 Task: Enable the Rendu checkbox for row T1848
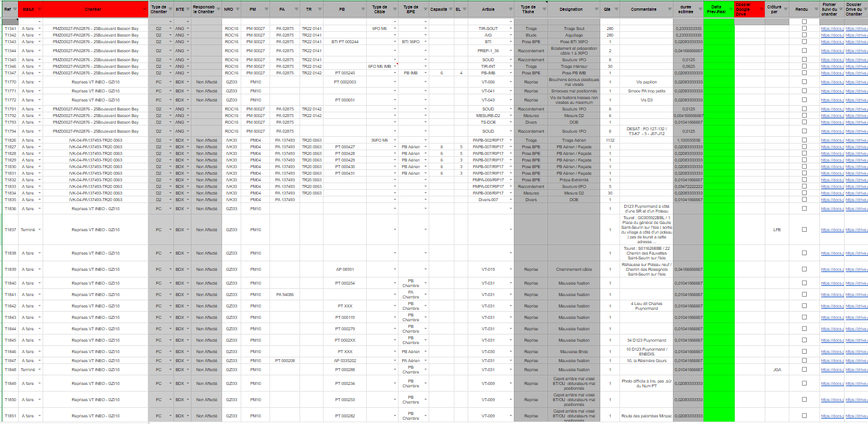(804, 370)
